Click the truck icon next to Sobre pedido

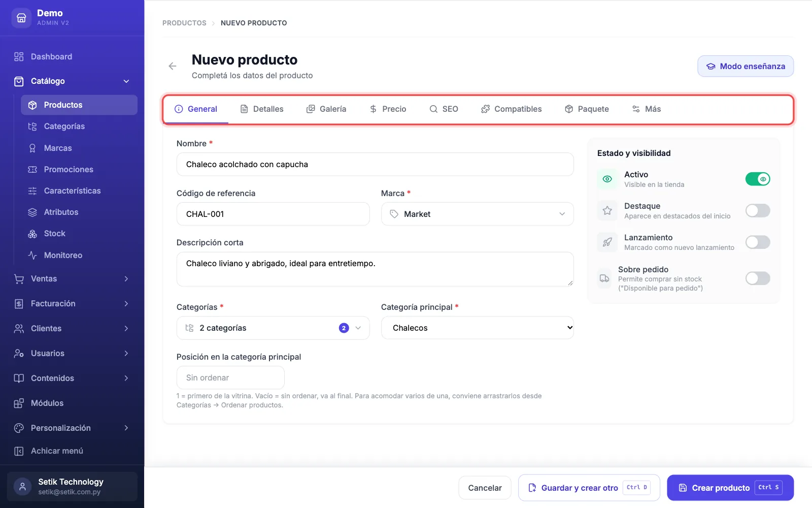pyautogui.click(x=604, y=278)
